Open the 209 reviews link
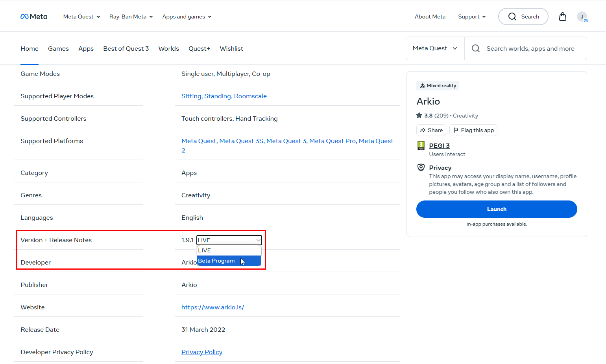606x364 pixels. pos(442,116)
